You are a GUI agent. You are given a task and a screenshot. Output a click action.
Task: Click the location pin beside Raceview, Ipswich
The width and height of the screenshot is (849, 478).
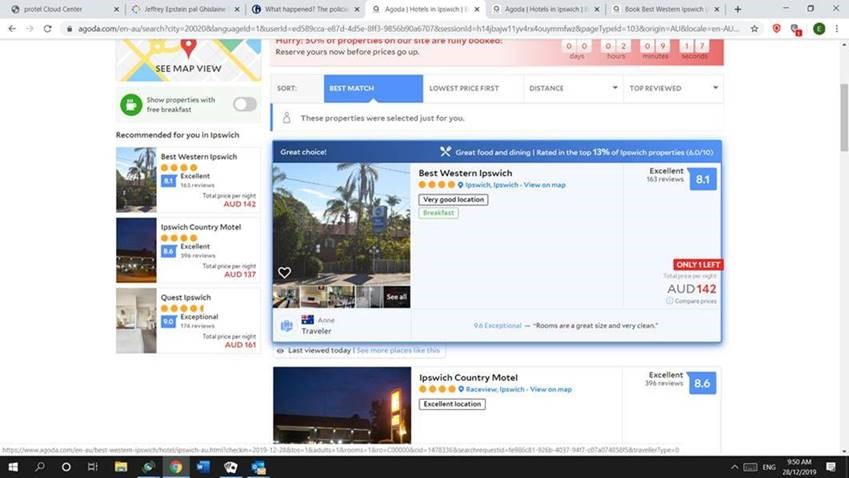click(x=461, y=389)
